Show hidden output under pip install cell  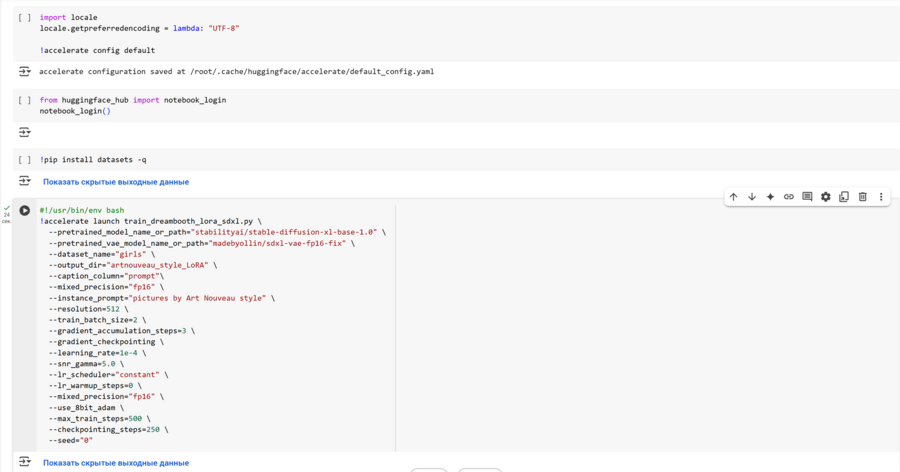click(x=116, y=182)
